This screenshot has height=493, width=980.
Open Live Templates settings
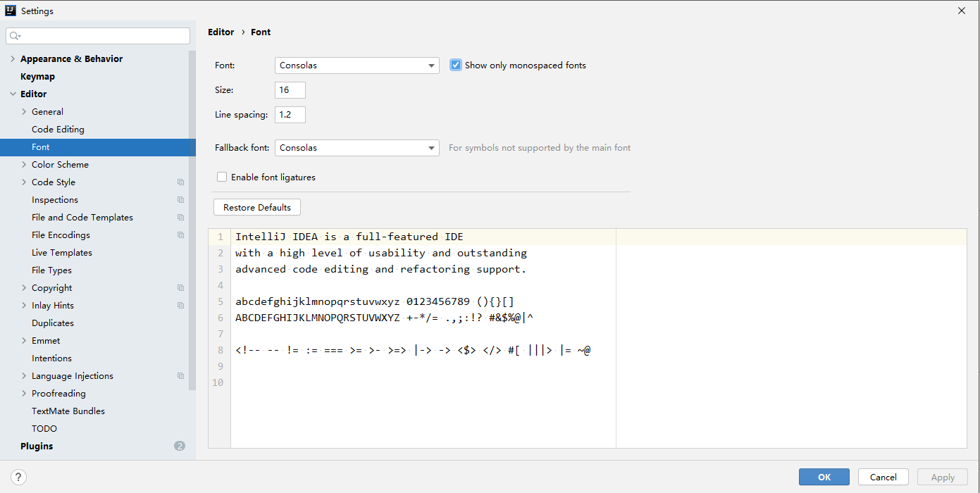coord(62,253)
